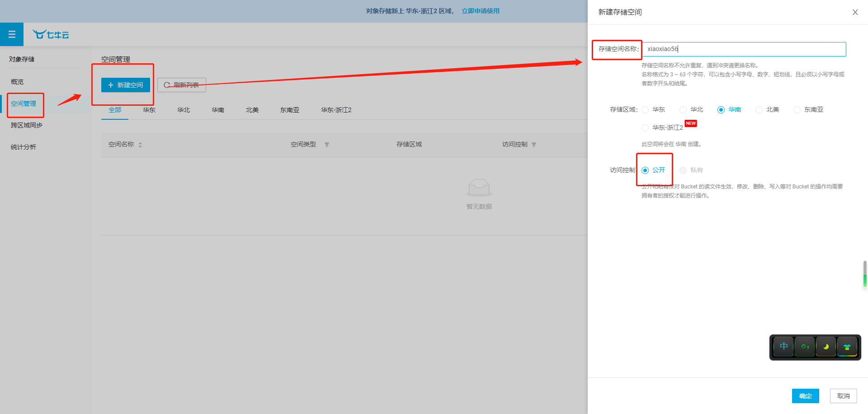868x414 pixels.
Task: Switch to the 华南 region tab
Action: (x=218, y=110)
